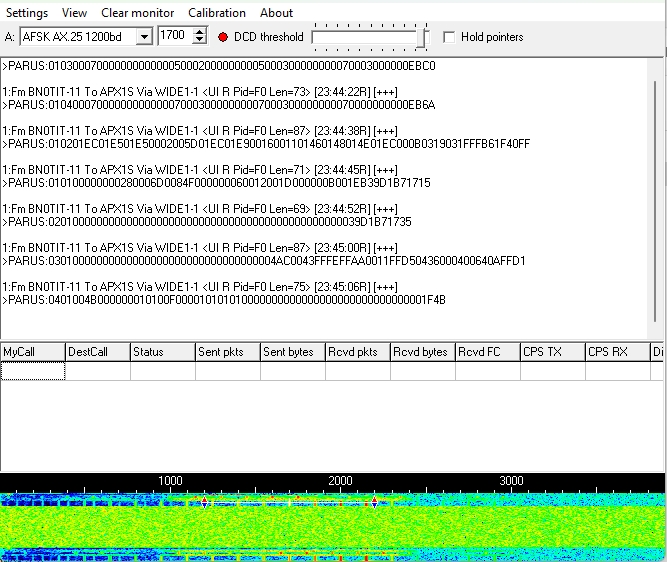Click the right waterfall frequency pointer near 2200
This screenshot has height=562, width=667.
coord(374,502)
